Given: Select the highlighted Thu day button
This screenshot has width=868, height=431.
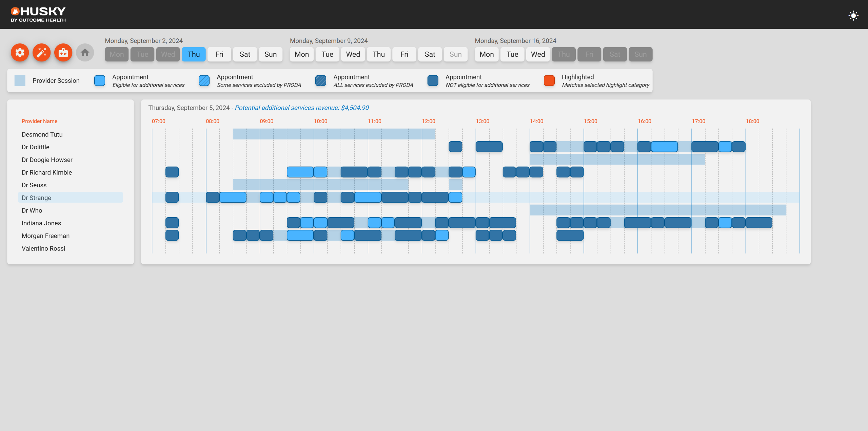Looking at the screenshot, I should click(x=194, y=54).
